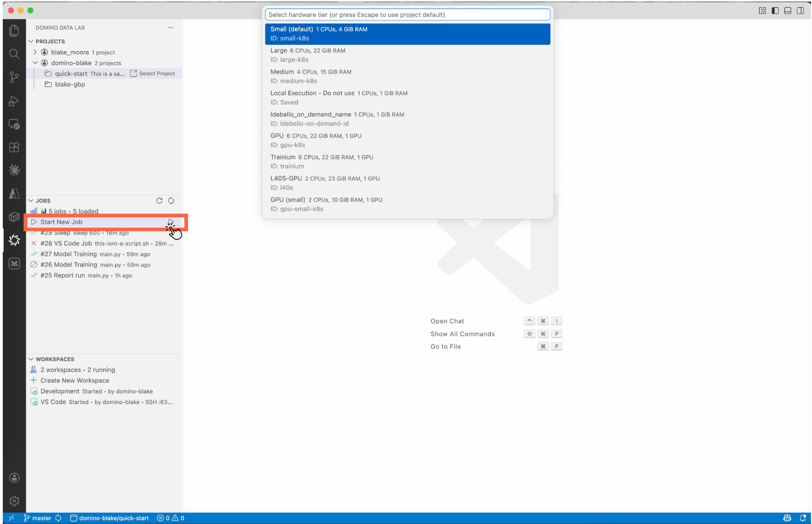Open the Azure view in the activity bar

pos(14,193)
